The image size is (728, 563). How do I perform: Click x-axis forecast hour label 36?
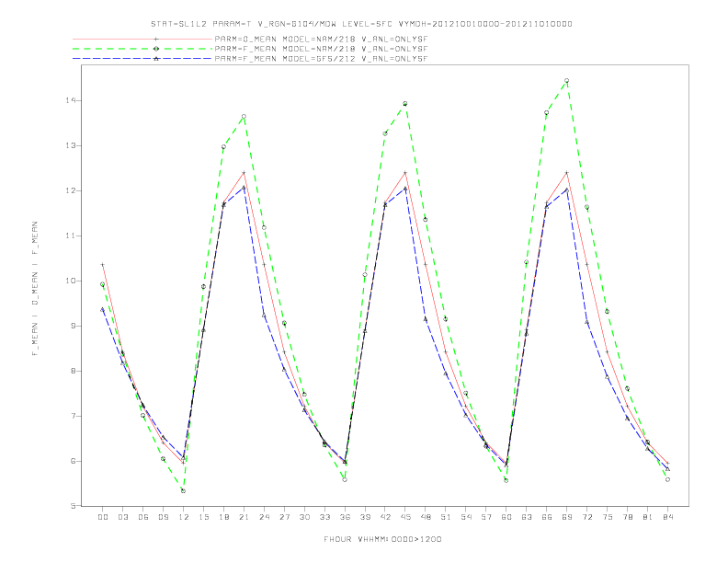click(x=345, y=517)
